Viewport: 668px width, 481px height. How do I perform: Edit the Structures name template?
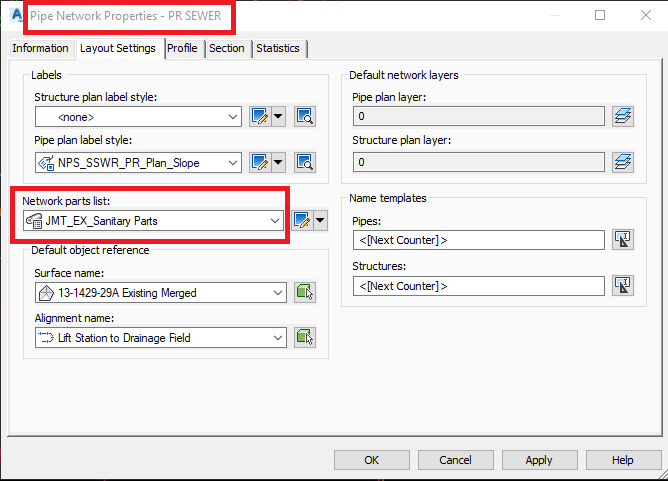pyautogui.click(x=623, y=285)
